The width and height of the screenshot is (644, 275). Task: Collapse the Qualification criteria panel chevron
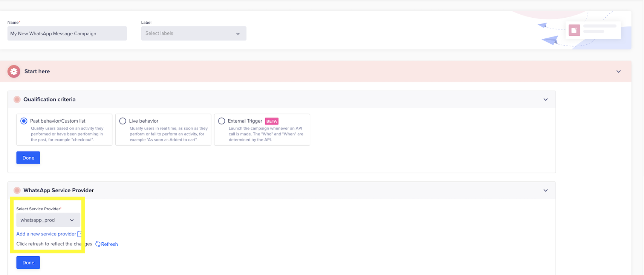[x=545, y=100]
